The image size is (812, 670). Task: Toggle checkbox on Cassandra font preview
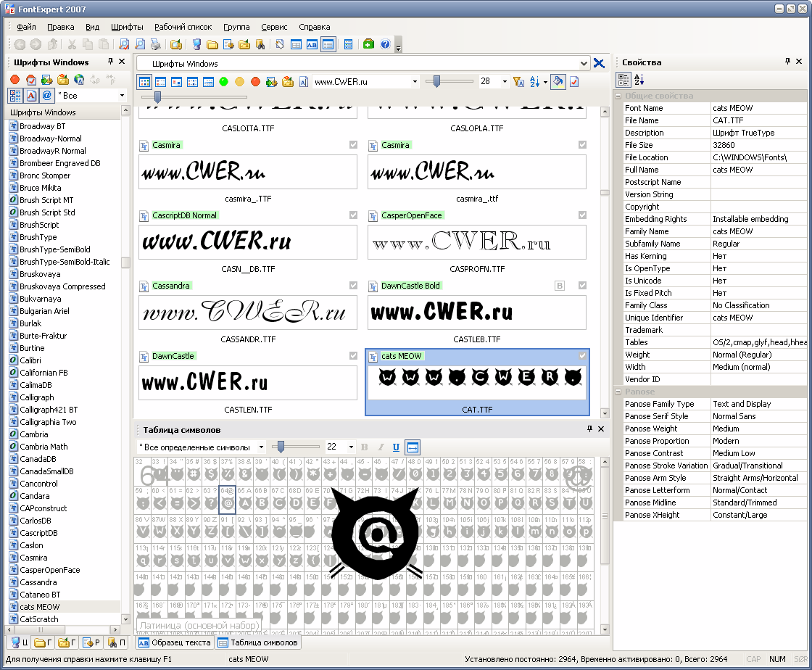pos(353,286)
